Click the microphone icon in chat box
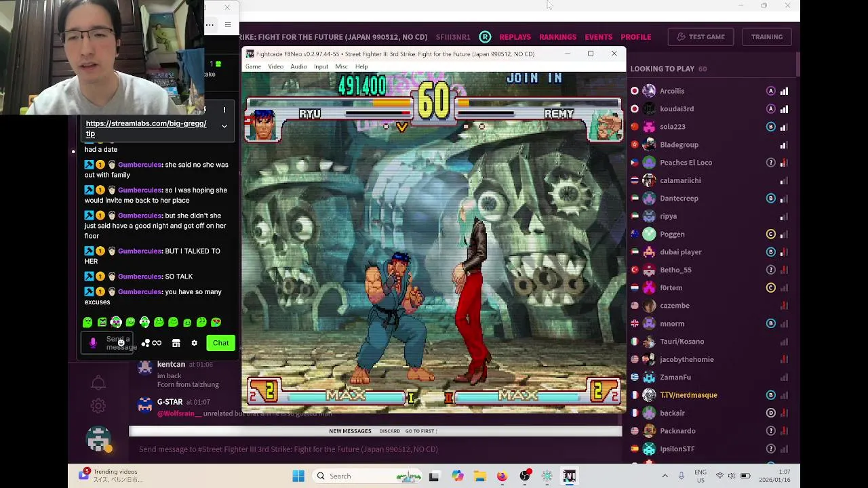 coord(93,343)
